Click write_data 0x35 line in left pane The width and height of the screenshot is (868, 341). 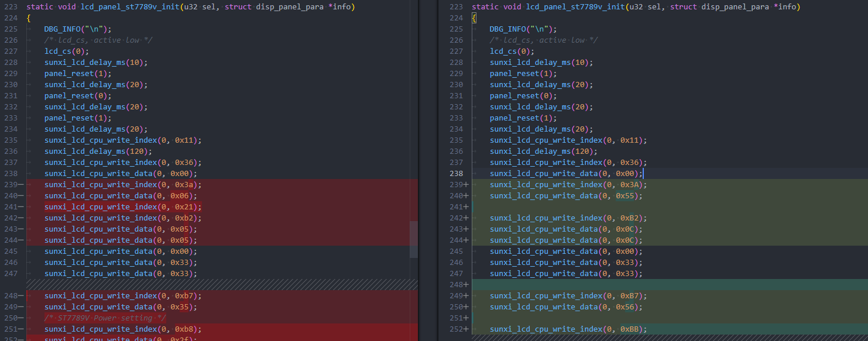tap(121, 307)
